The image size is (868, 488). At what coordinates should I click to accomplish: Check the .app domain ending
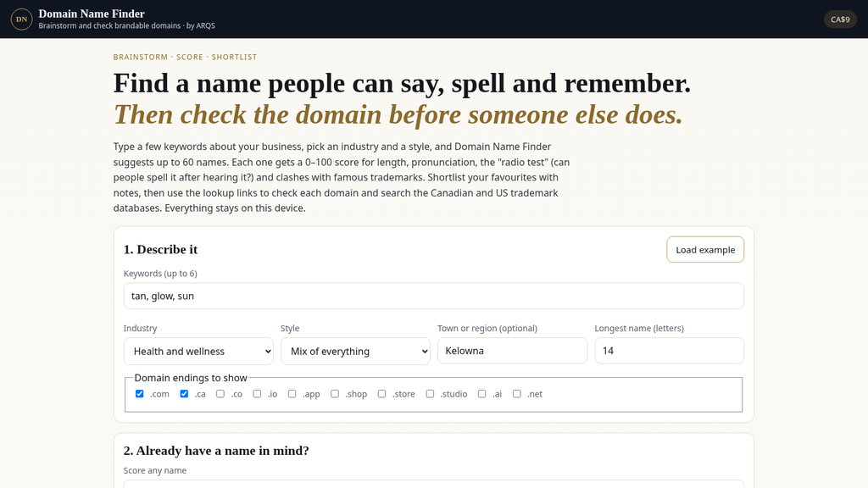tap(292, 394)
